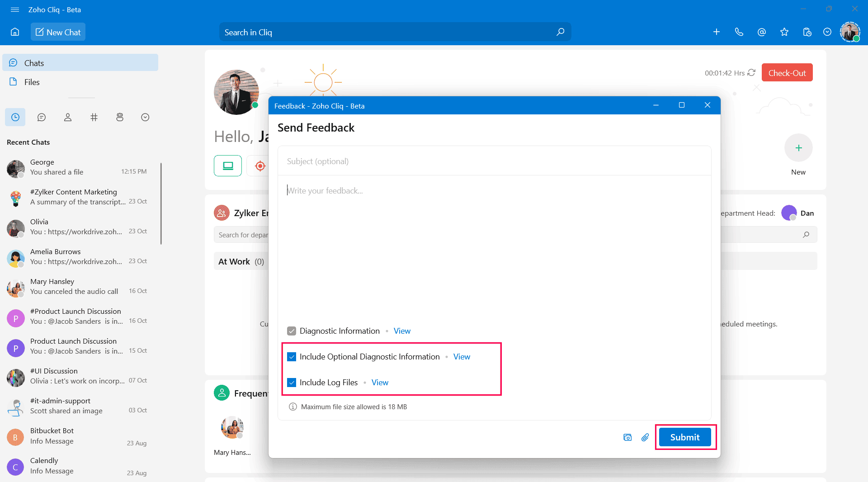Focus the Search in Cliq box
Image resolution: width=868 pixels, height=482 pixels.
point(395,32)
